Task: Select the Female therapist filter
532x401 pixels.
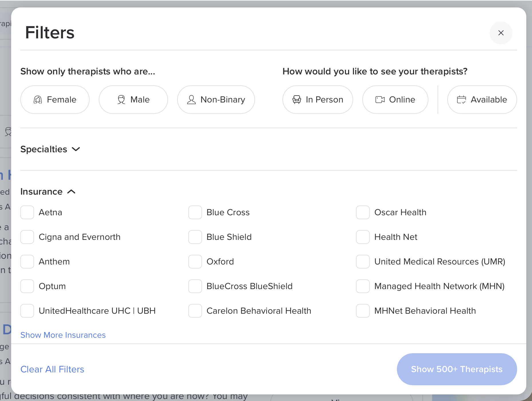Action: coord(55,100)
